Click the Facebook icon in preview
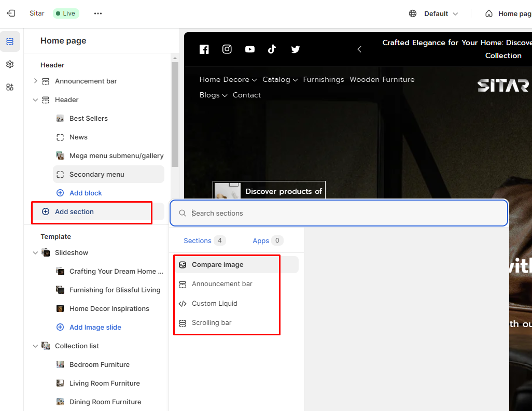Screen dimensions: 532x411 coord(204,49)
